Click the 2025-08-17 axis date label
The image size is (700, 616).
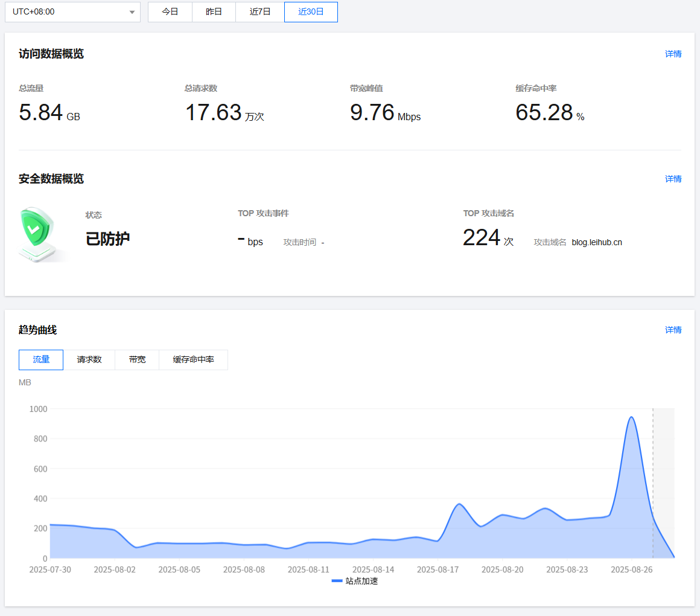(x=437, y=570)
